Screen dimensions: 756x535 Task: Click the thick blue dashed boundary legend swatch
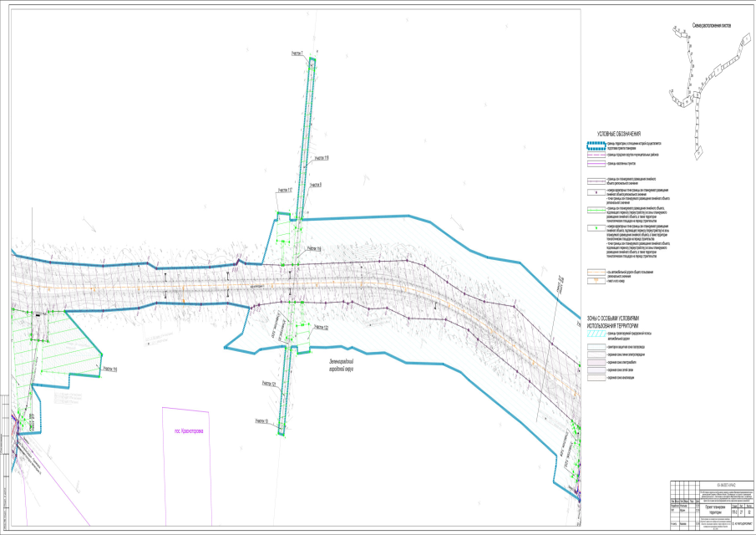coord(595,145)
